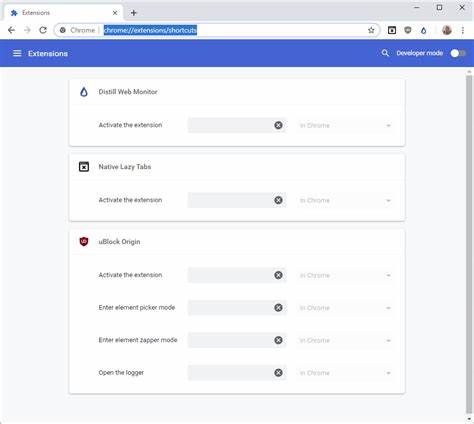Click 'Enter element picker mode' label
Viewport: 474px width, 424px height.
137,308
